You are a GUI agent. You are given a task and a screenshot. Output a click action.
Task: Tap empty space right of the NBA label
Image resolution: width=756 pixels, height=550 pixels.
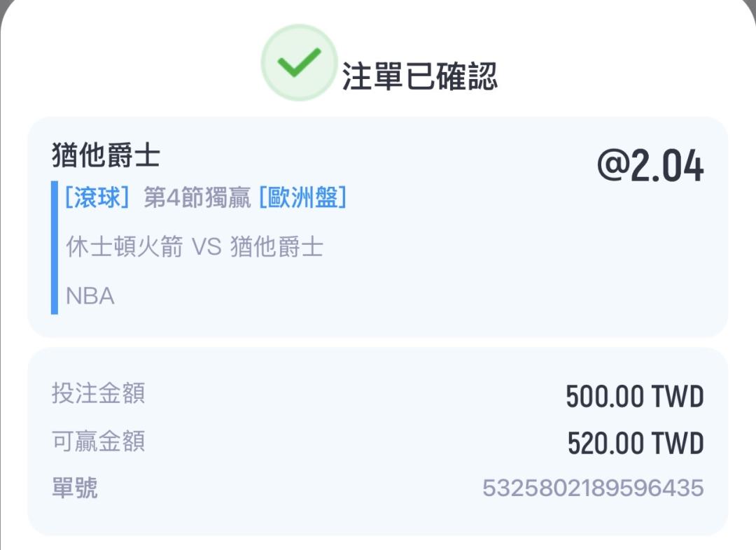(420, 296)
